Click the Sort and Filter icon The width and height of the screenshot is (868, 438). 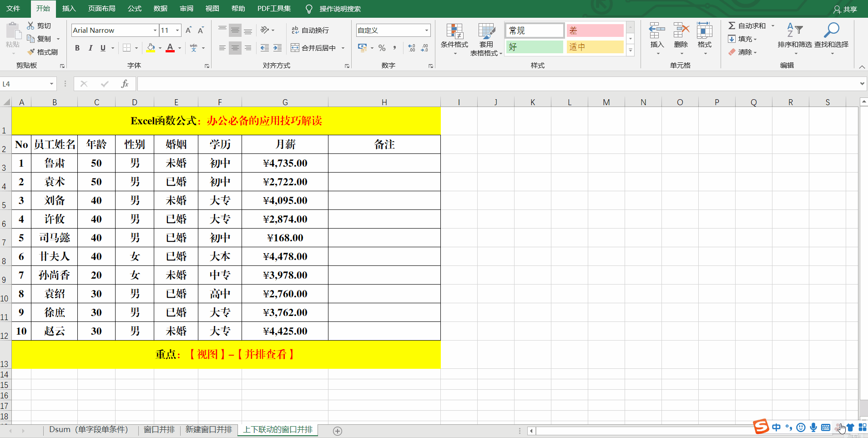(794, 31)
